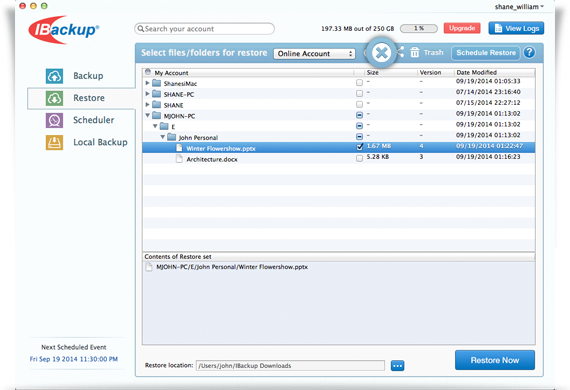Click Schedule Restore button
The height and width of the screenshot is (390, 570).
486,53
